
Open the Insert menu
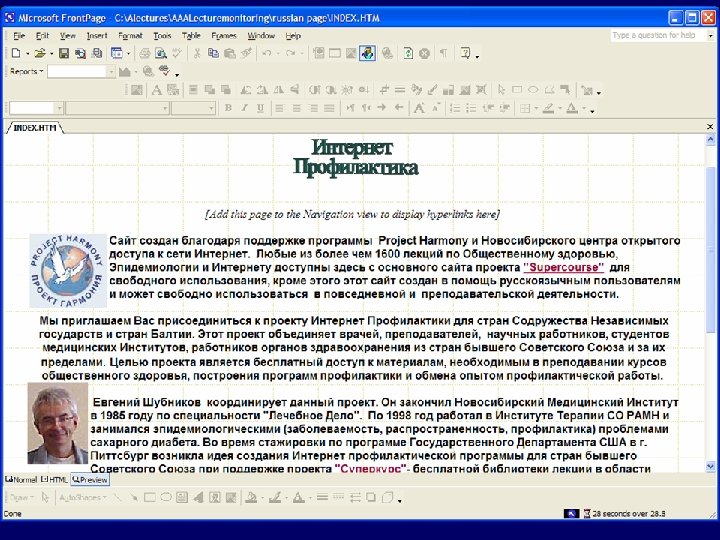tap(97, 35)
